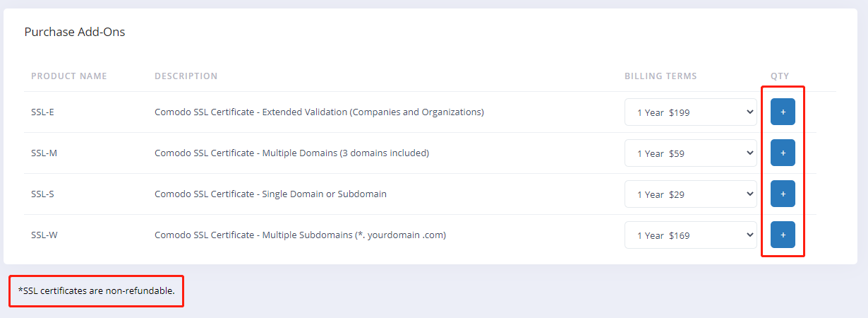Click the SSL-M product name
The width and height of the screenshot is (868, 318).
(x=44, y=153)
